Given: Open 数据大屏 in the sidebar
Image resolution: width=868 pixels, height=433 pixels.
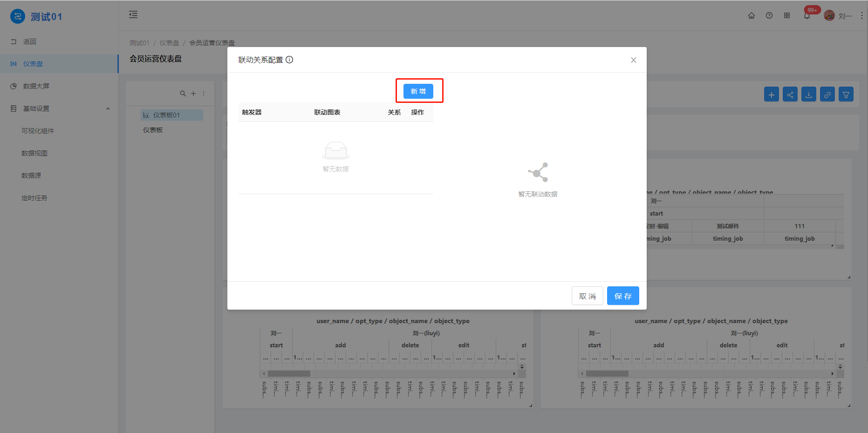Looking at the screenshot, I should pos(59,86).
